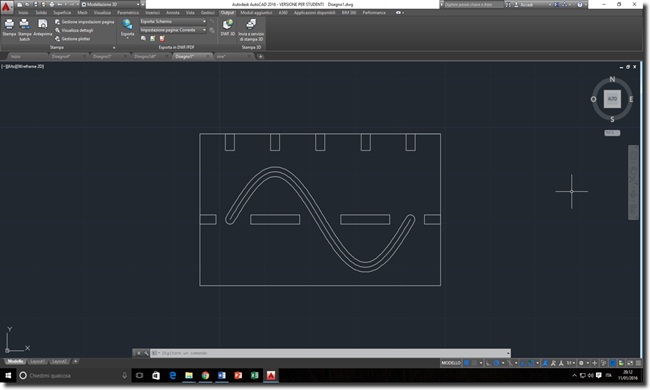Click the ALTO face of the ViewCube
This screenshot has height=390, width=650.
pos(612,99)
